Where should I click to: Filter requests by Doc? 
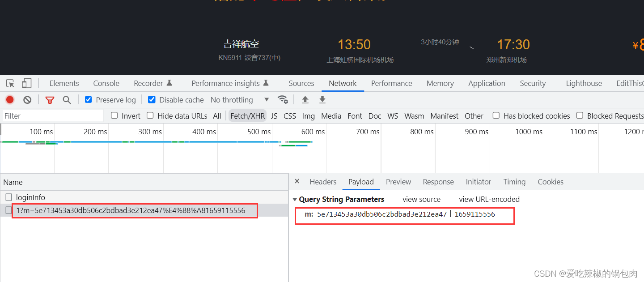click(375, 116)
